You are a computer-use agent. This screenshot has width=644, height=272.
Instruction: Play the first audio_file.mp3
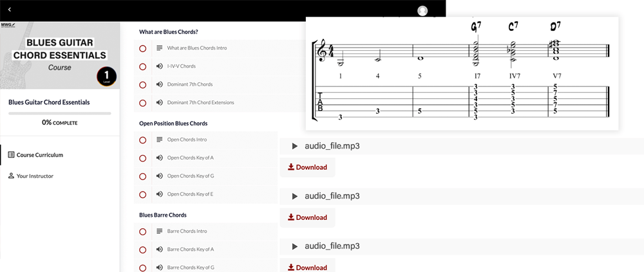(x=294, y=146)
